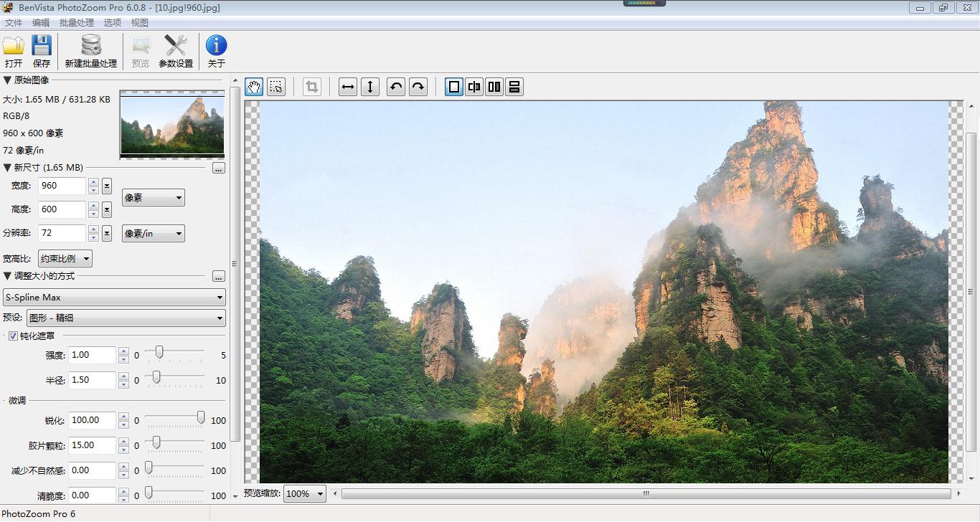Open the File (文件) menu

click(x=14, y=23)
